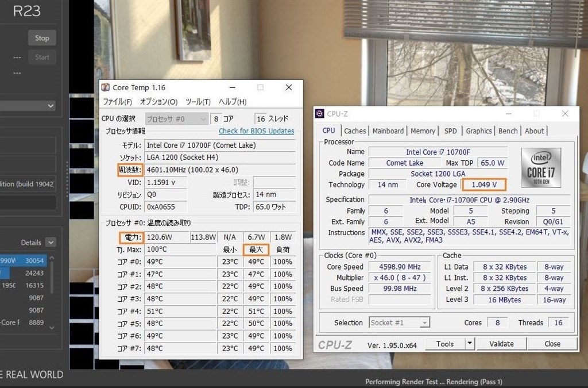Click the Intel Core i7 logo badge
Image resolution: width=588 pixels, height=388 pixels.
541,168
